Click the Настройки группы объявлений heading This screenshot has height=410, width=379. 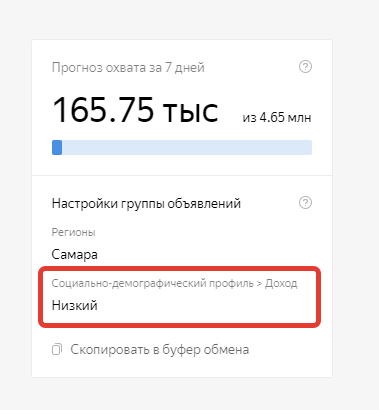coord(146,203)
